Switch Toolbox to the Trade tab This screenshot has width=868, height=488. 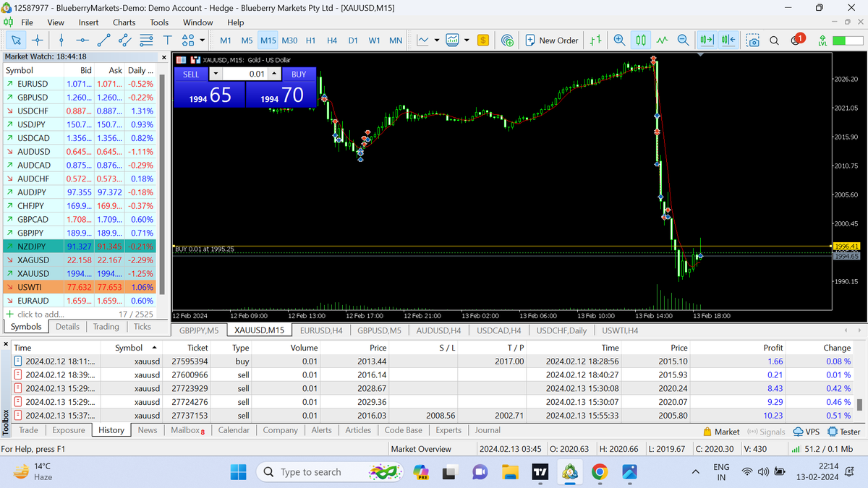pos(29,430)
